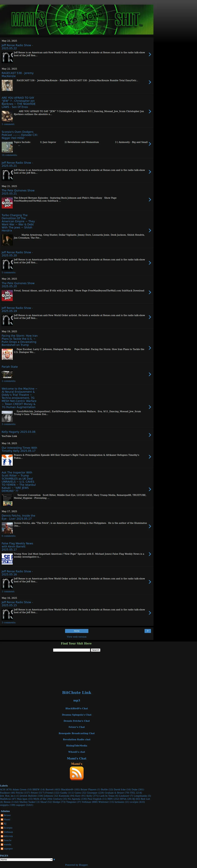
Task: Open Whooli's chat link
Action: pos(77,752)
